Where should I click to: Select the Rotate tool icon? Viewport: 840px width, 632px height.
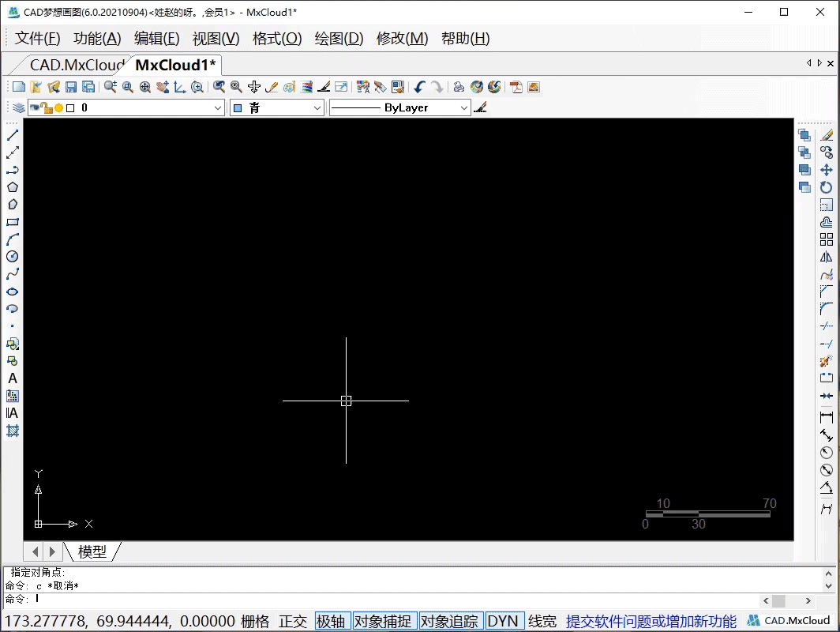(x=826, y=187)
